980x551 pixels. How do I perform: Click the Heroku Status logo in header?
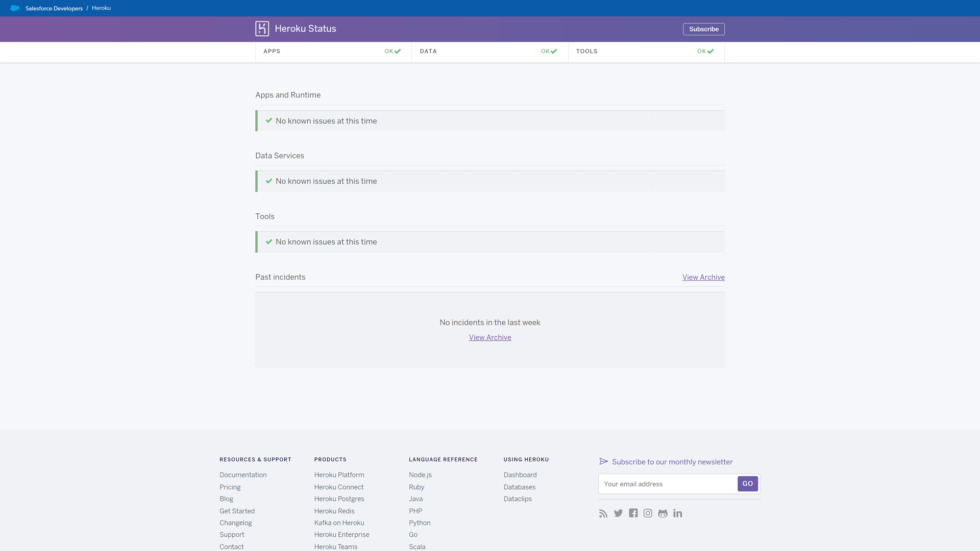296,29
